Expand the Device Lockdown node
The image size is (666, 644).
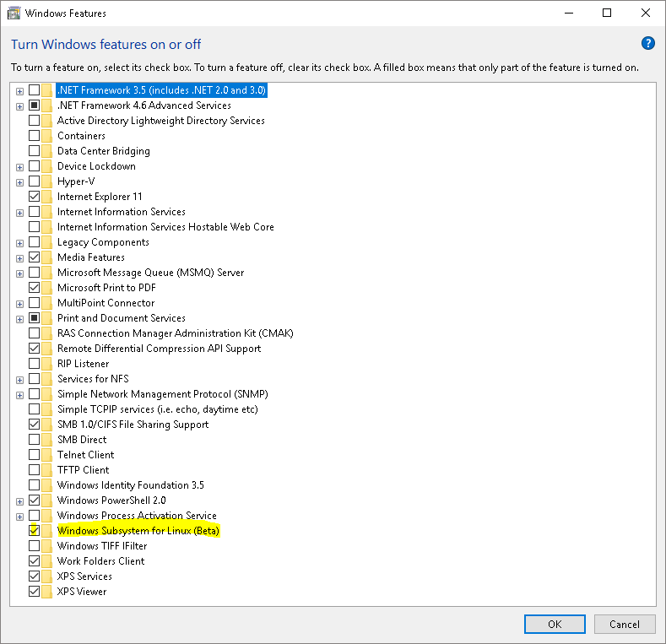19,167
